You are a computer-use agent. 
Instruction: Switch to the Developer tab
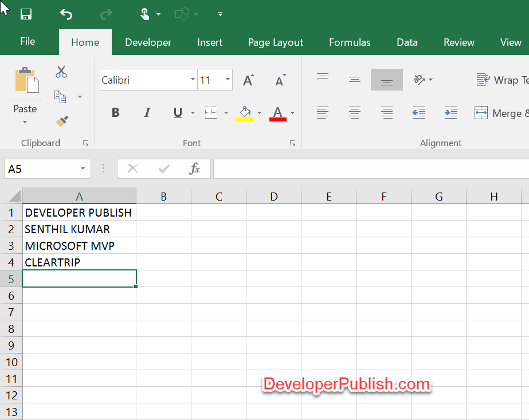point(148,42)
